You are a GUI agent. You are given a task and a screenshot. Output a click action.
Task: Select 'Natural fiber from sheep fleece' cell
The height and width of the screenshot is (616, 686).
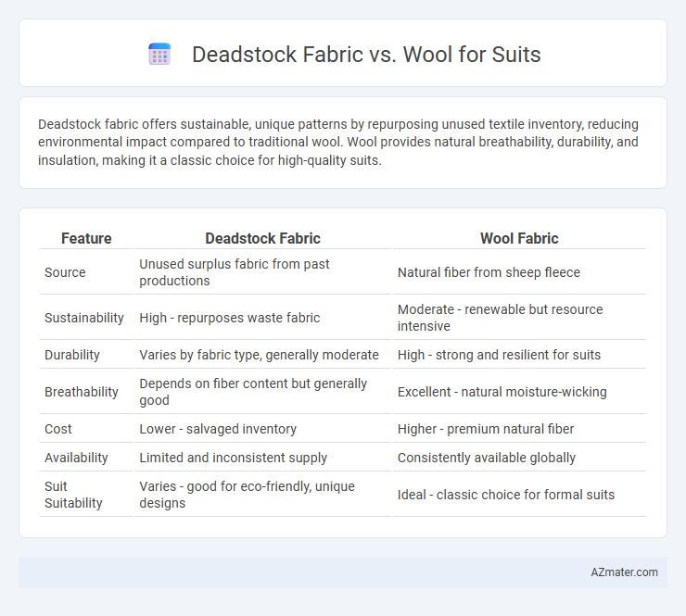coord(519,272)
